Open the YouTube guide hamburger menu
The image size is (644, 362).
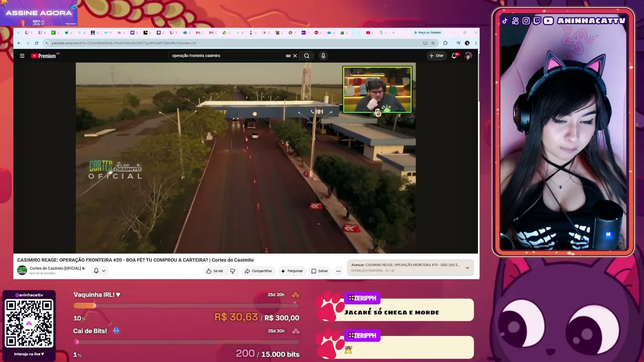22,56
